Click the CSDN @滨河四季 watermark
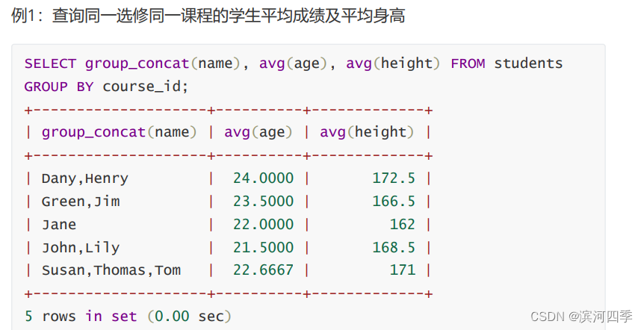 581,317
